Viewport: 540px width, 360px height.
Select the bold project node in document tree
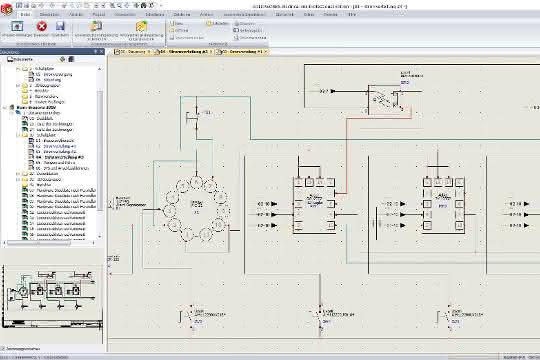[x=36, y=107]
